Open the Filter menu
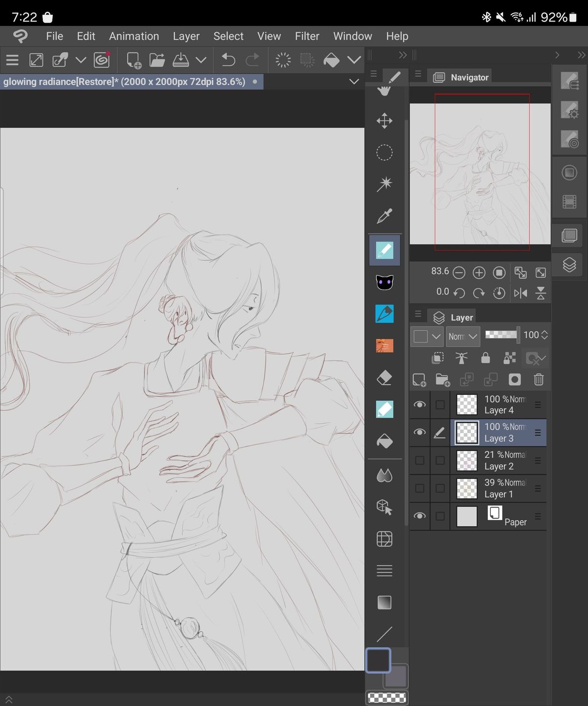Image resolution: width=588 pixels, height=706 pixels. tap(307, 36)
